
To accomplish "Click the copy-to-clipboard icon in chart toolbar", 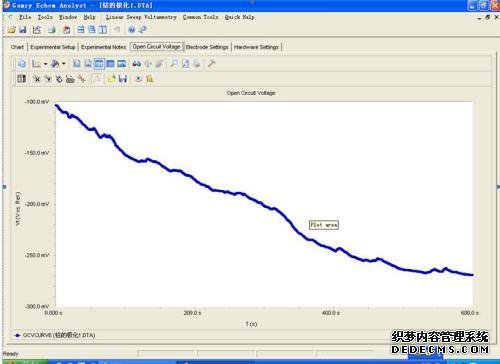I will [x=22, y=63].
